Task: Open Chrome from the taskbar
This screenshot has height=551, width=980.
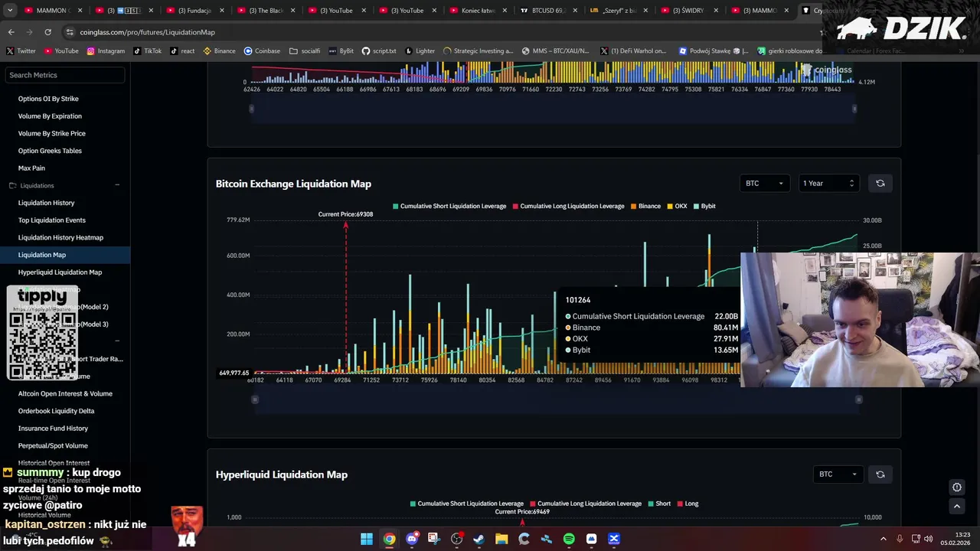Action: (389, 539)
